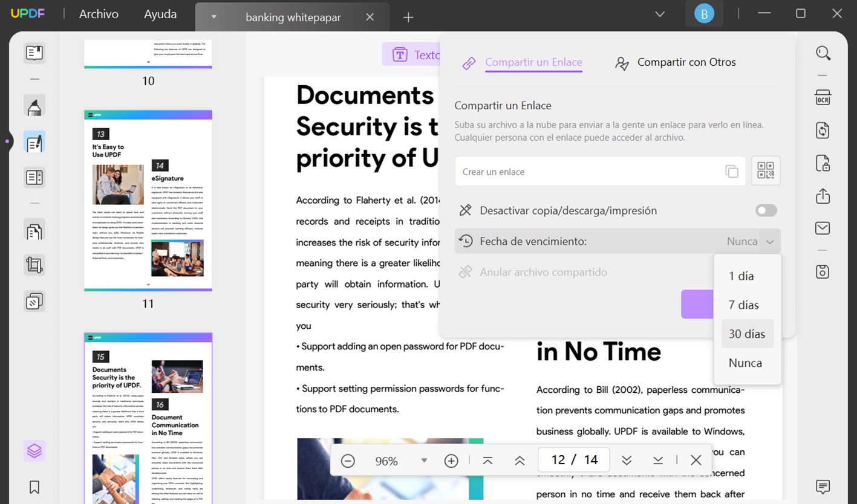This screenshot has height=504, width=857.
Task: Open the Search magnifier icon
Action: pos(823,53)
